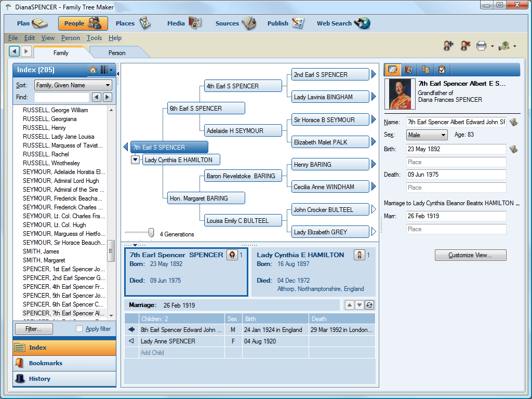The image size is (532, 399).
Task: Select the Sources workspace icon
Action: [249, 23]
